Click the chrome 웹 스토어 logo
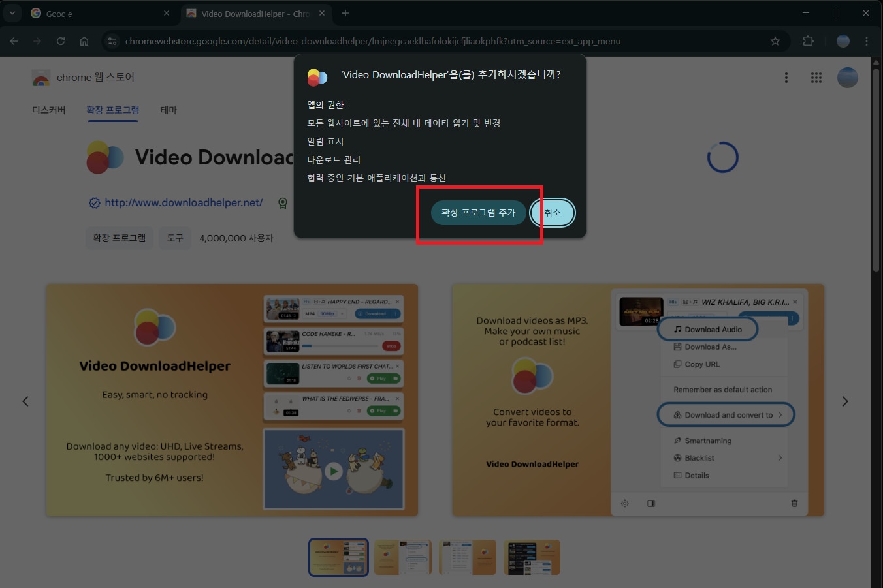This screenshot has width=883, height=588. (x=83, y=78)
